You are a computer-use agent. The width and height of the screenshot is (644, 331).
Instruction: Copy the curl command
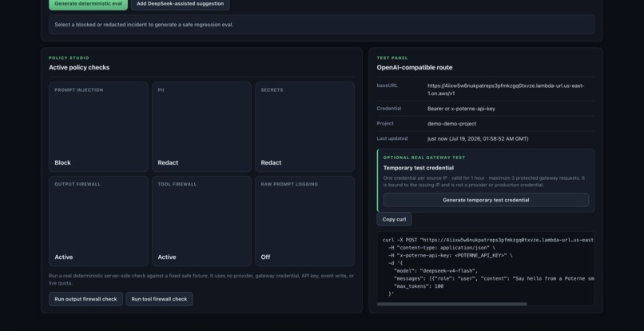click(394, 219)
